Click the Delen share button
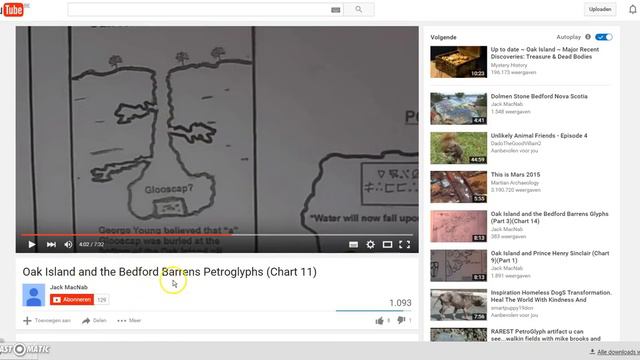640x360 pixels. 94,320
